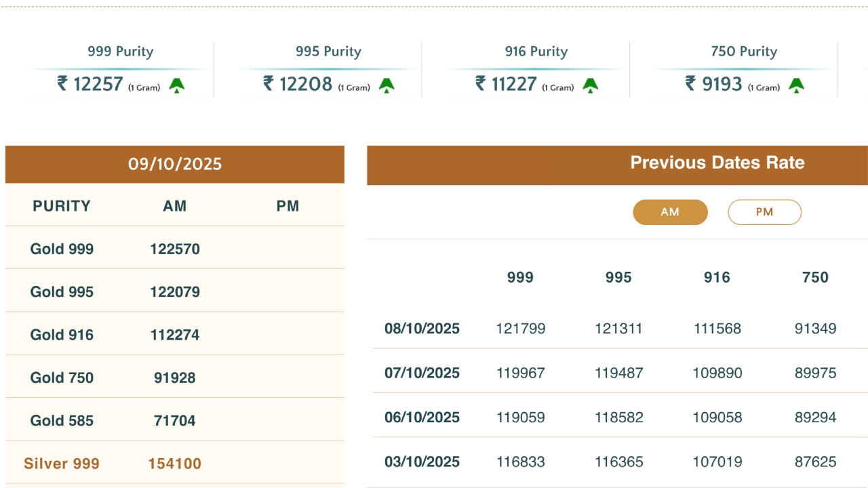Select the AM rates tab
Viewport: 868px width, 488px height.
tap(670, 212)
